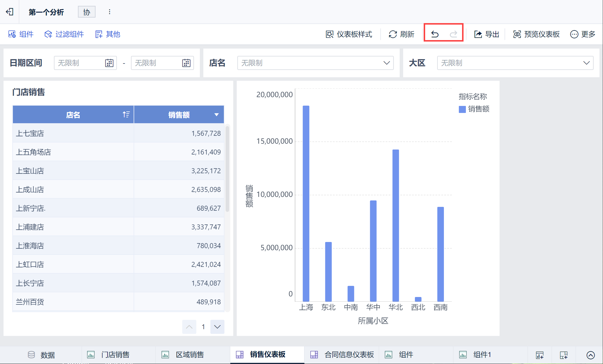This screenshot has height=364, width=603.
Task: Click the 预览仪表板 button
Action: (536, 34)
